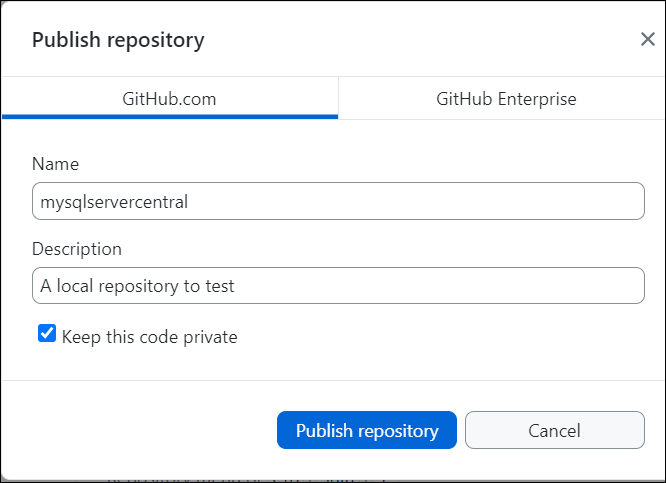Hit the gray Cancel button

(x=554, y=431)
